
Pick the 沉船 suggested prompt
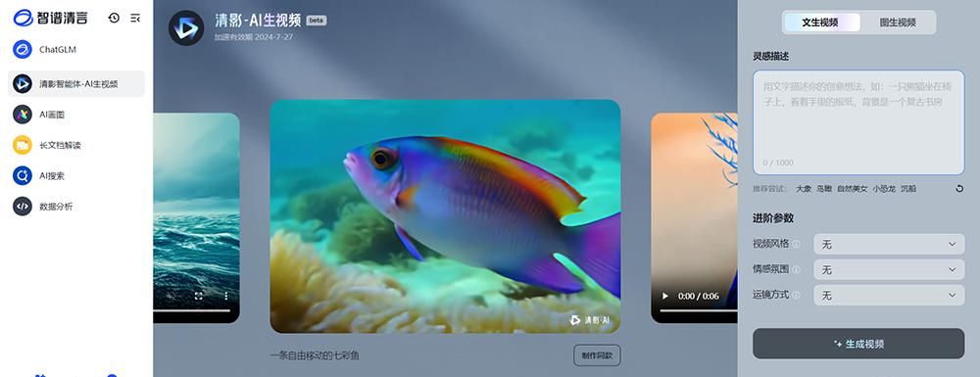click(x=908, y=188)
